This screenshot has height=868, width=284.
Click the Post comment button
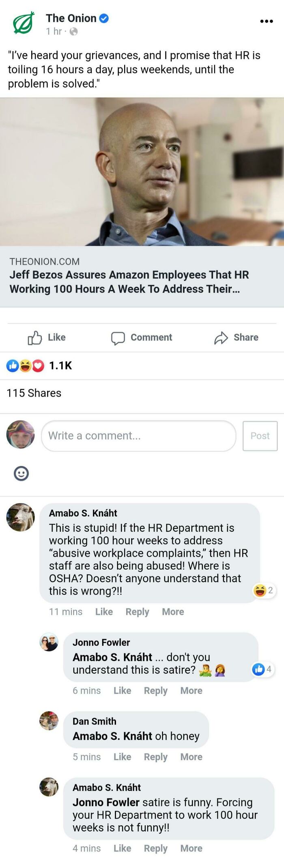click(x=260, y=436)
